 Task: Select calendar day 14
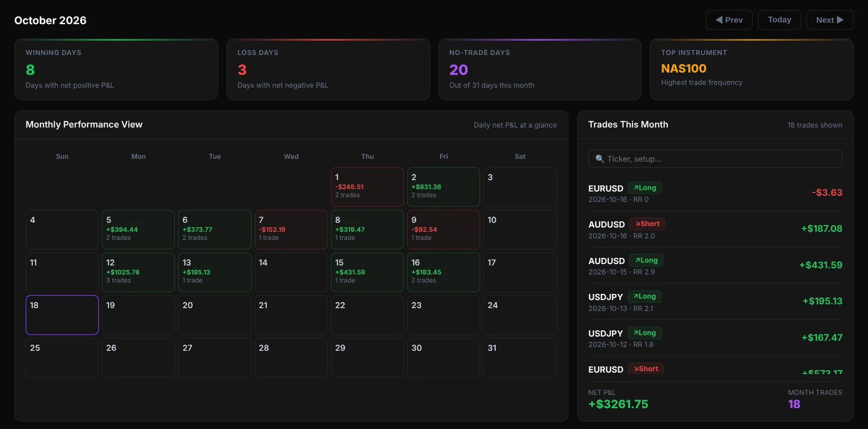tap(291, 272)
